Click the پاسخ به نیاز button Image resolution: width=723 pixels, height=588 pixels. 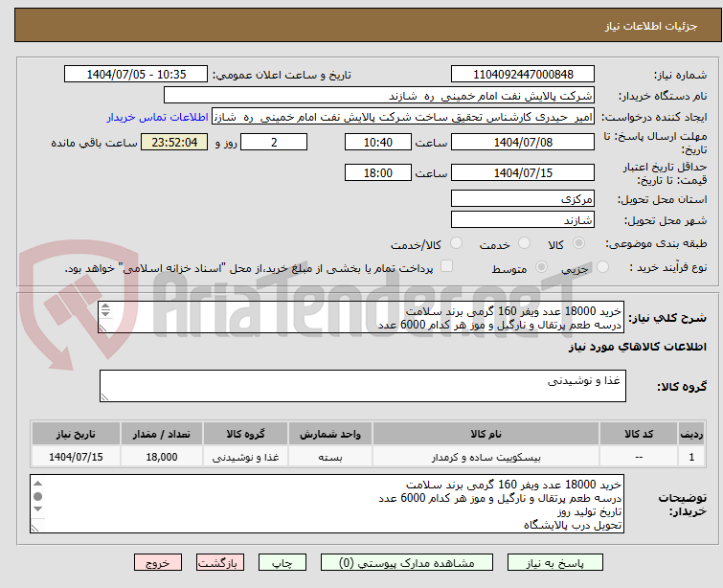point(555,563)
